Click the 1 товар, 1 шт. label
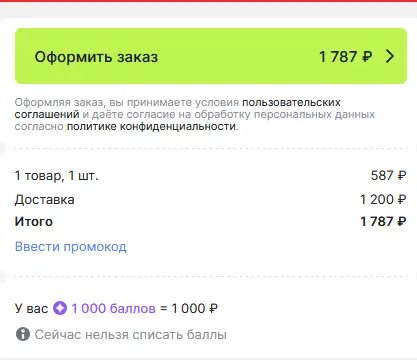This screenshot has width=417, height=360. pyautogui.click(x=56, y=175)
